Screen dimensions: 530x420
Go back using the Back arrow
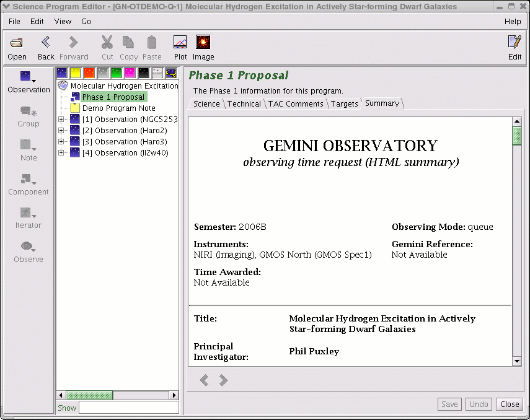tap(46, 48)
